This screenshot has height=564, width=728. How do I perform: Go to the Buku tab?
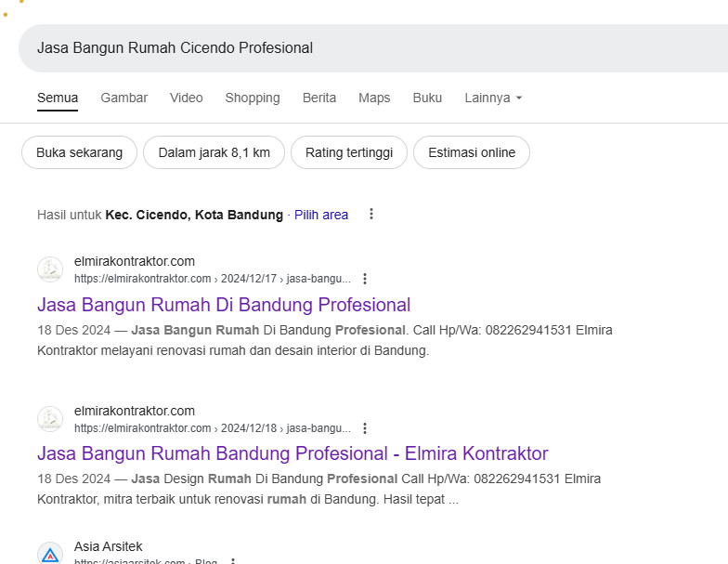click(x=427, y=98)
